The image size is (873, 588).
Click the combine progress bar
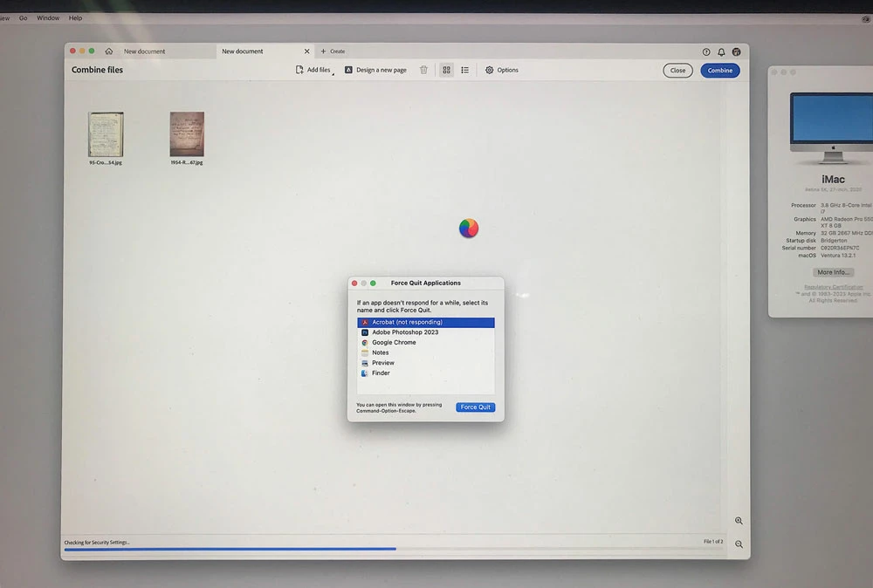[393, 549]
